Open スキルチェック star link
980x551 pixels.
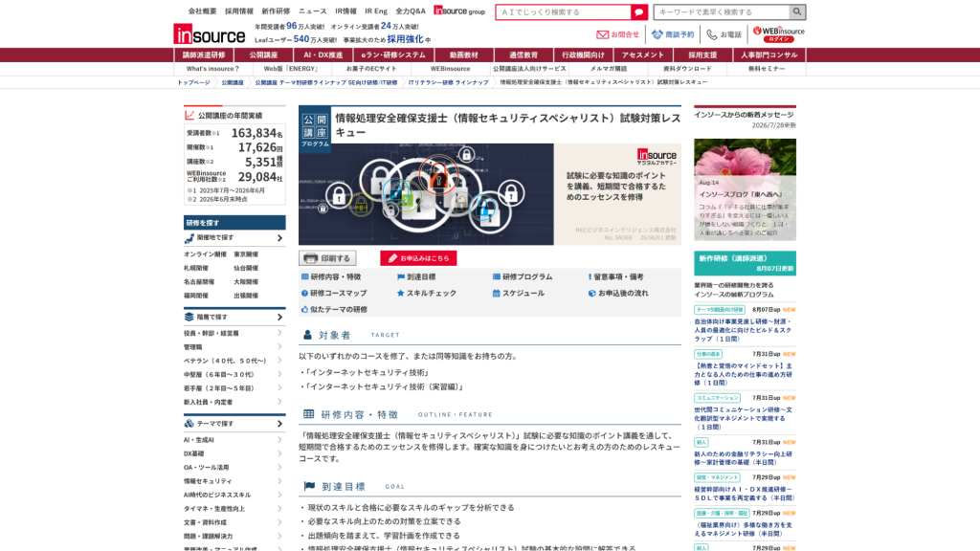(x=426, y=293)
